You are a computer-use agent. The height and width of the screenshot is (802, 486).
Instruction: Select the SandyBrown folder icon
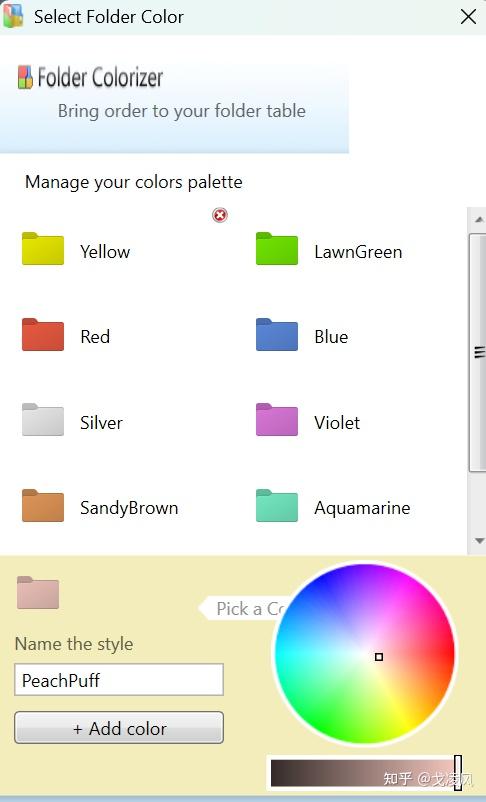(43, 506)
